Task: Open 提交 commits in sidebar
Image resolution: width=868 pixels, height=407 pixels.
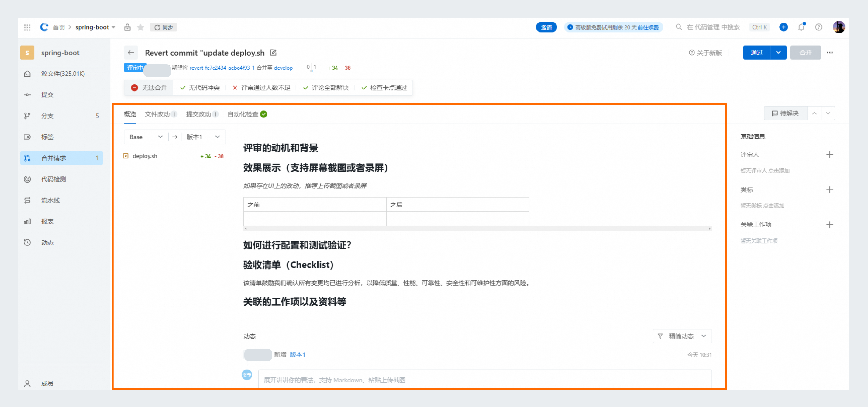Action: click(61, 95)
